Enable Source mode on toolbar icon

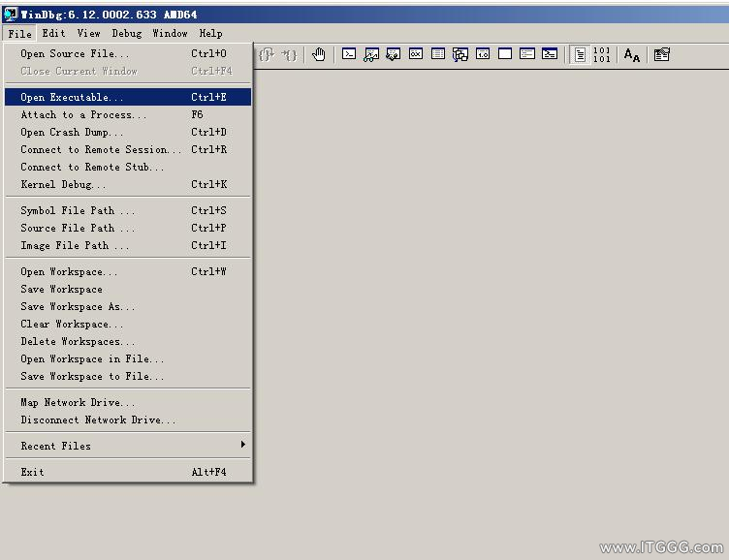click(580, 54)
